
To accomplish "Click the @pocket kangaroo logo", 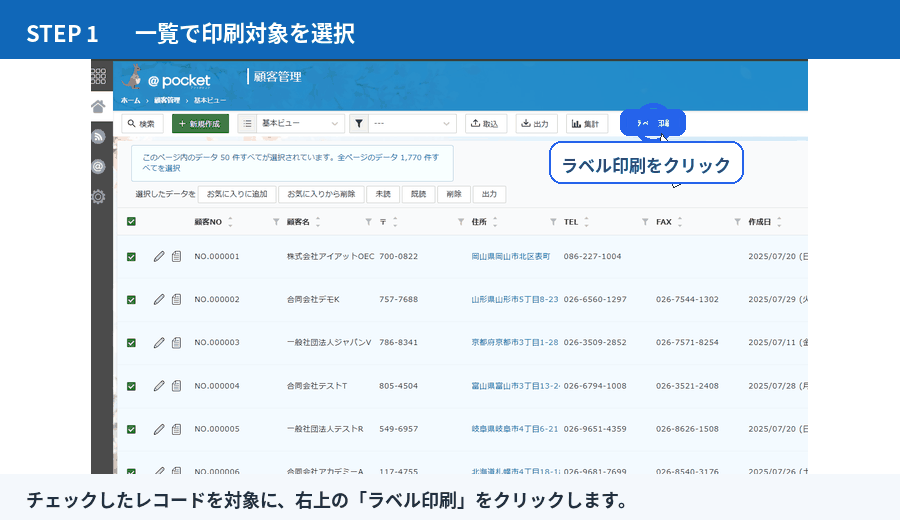I will tap(166, 77).
